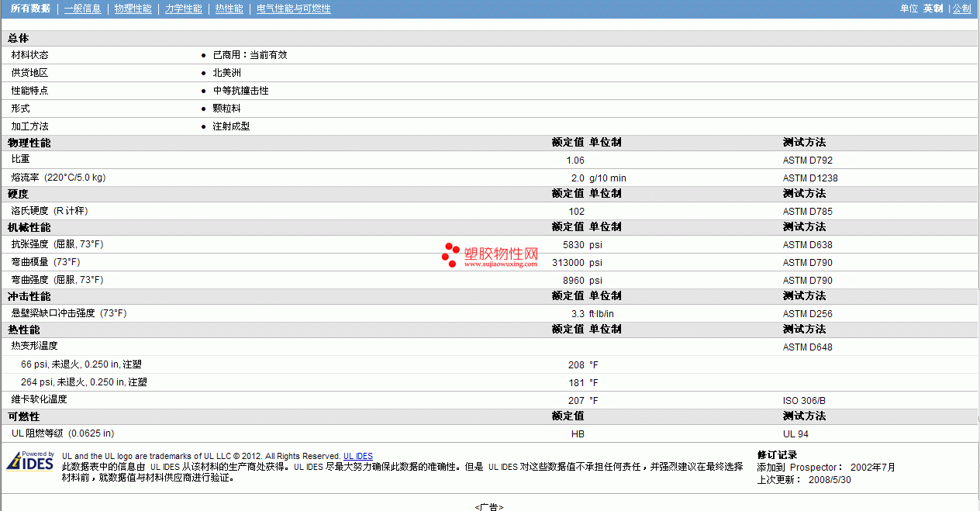The width and height of the screenshot is (980, 511).
Task: Click the 材料状态 row label
Action: (x=29, y=55)
